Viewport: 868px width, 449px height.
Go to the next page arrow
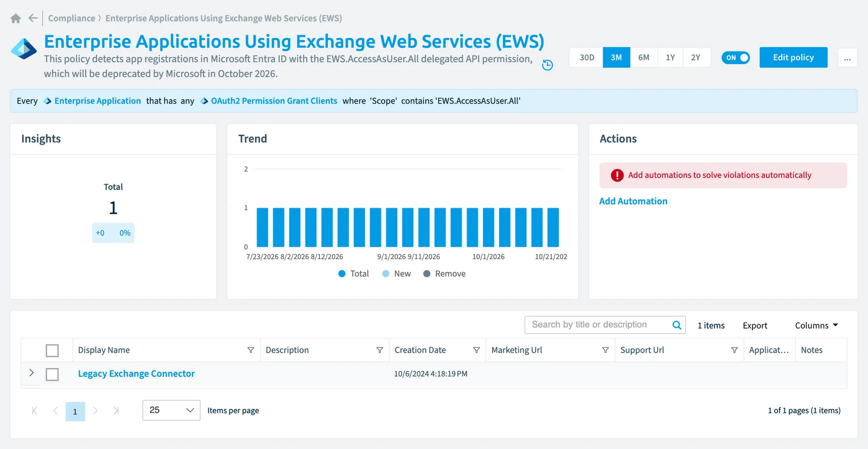tap(95, 410)
